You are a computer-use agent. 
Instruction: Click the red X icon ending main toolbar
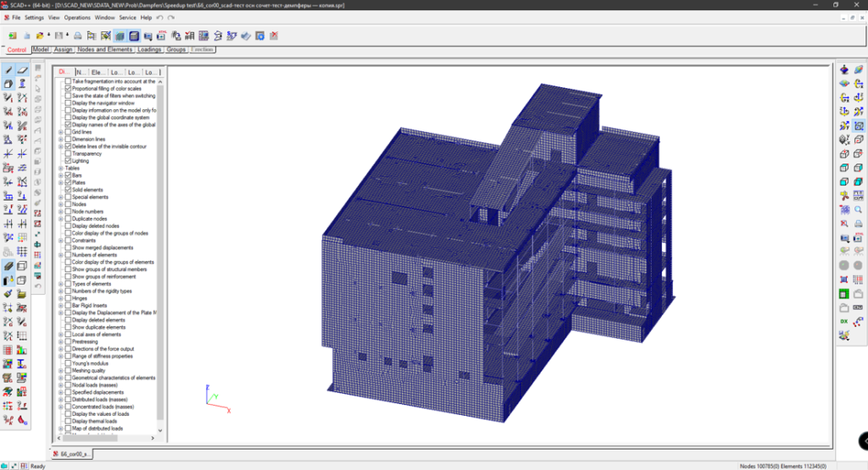274,36
